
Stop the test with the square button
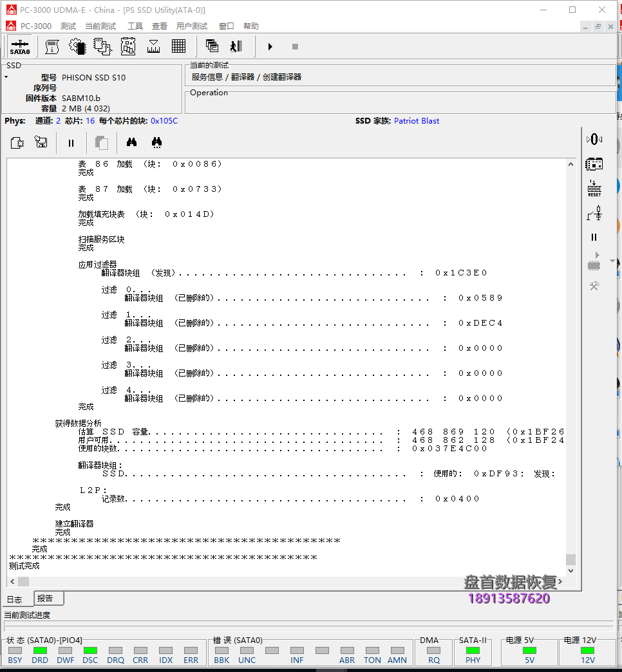click(295, 47)
